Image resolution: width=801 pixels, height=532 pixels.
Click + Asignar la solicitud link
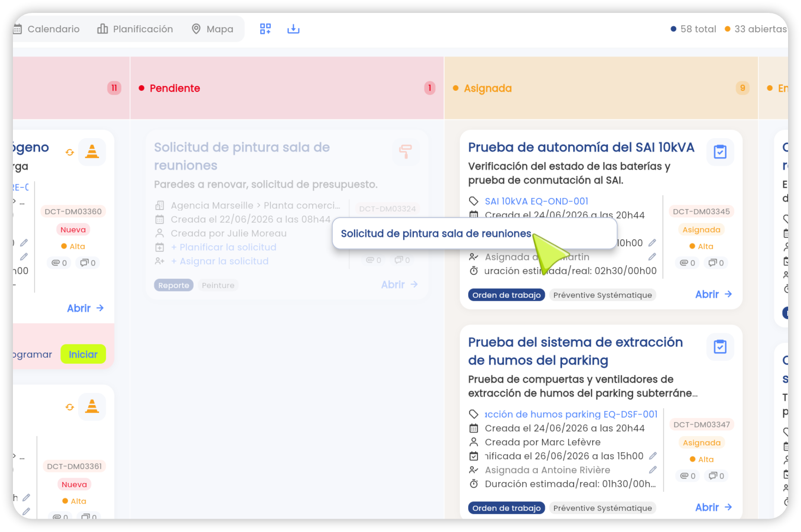pyautogui.click(x=220, y=261)
